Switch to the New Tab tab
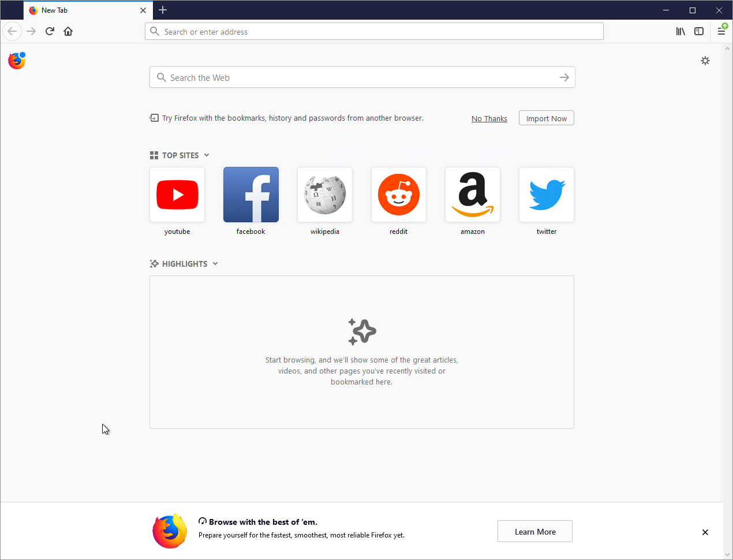The width and height of the screenshot is (733, 560). point(81,10)
